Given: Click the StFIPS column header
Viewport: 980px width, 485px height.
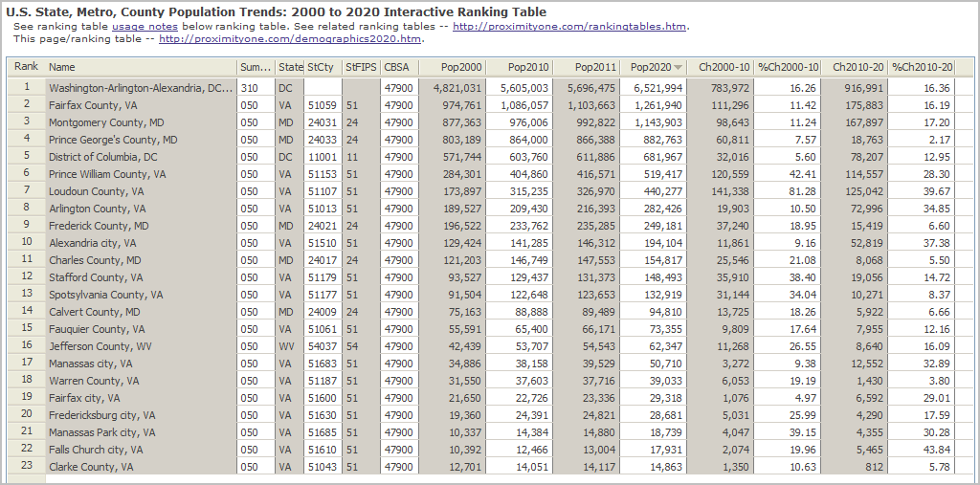Looking at the screenshot, I should (361, 68).
